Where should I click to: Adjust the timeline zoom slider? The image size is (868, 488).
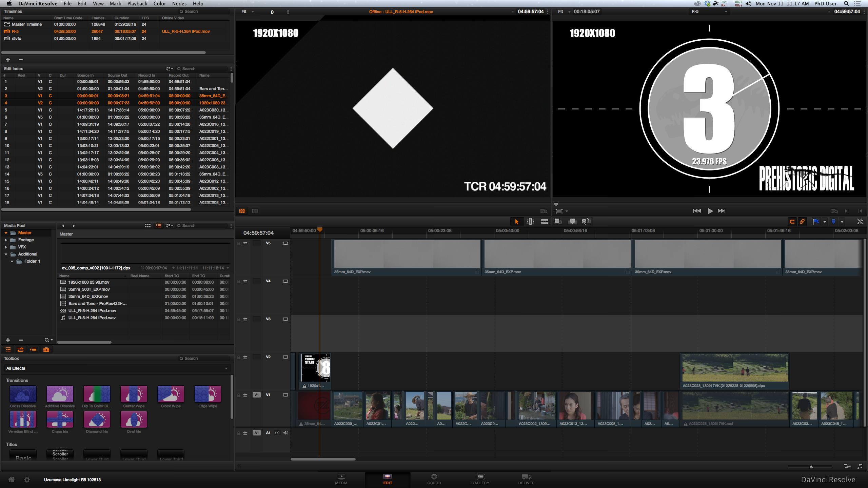click(811, 467)
